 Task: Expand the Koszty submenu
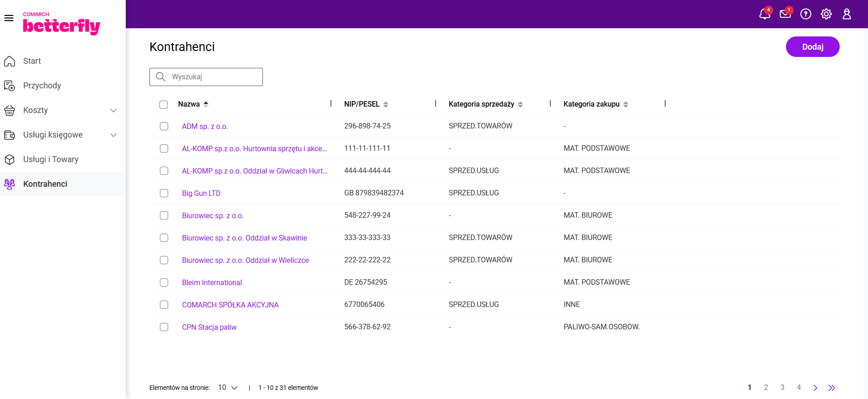click(x=113, y=110)
